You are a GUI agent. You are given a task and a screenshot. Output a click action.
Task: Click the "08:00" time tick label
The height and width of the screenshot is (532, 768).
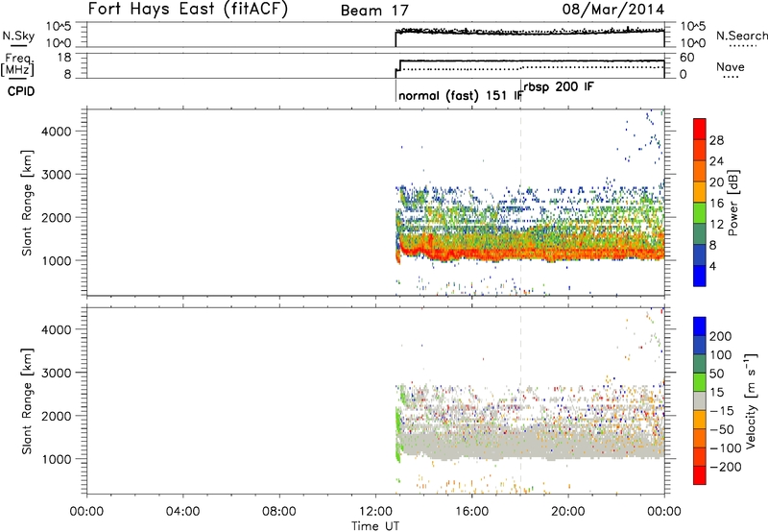[x=279, y=512]
